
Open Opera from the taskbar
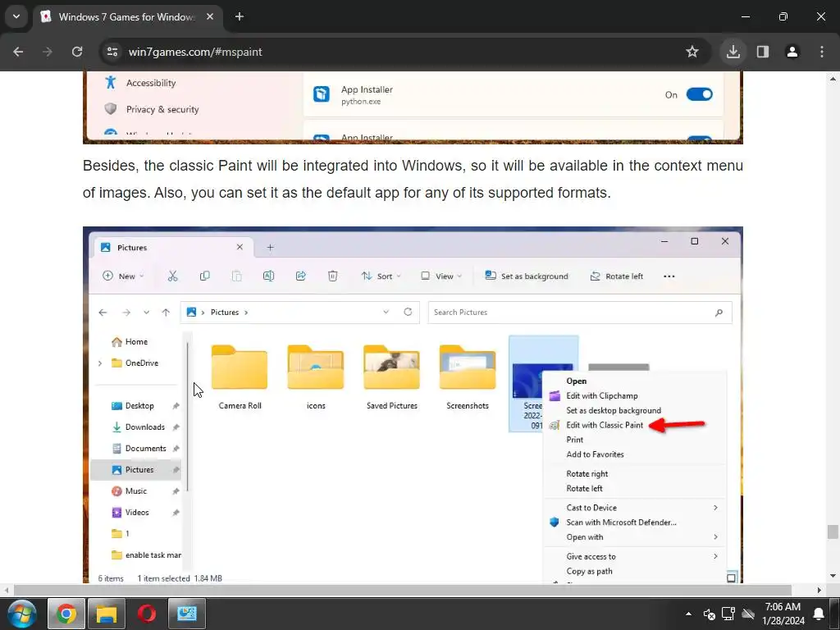tap(147, 614)
